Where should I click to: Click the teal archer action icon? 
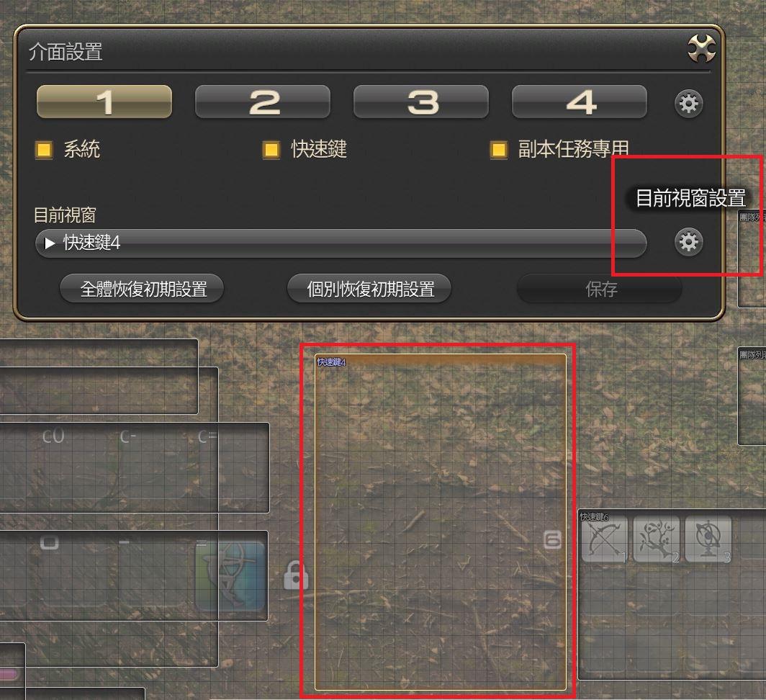230,576
